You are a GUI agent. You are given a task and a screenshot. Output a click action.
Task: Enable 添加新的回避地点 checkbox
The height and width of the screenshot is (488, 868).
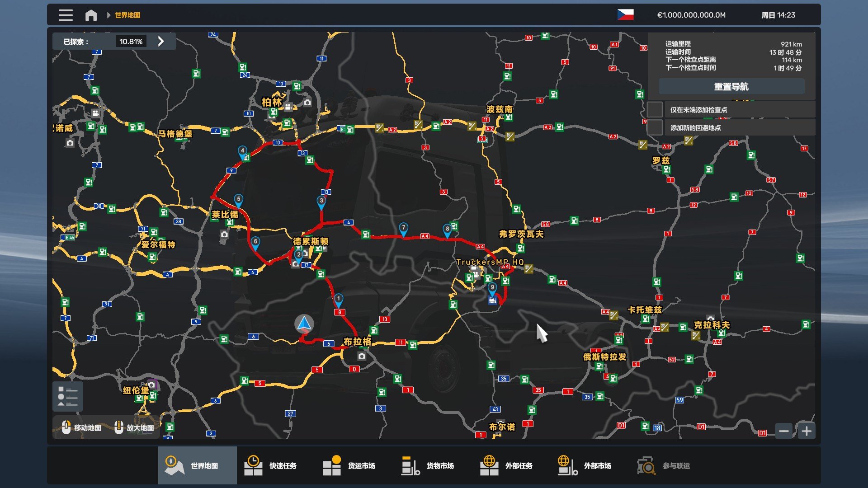point(655,128)
